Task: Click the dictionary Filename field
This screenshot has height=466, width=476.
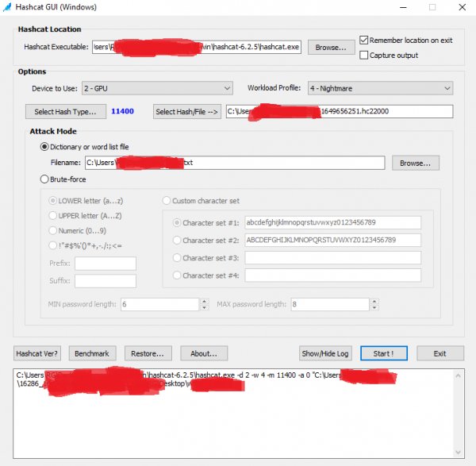Action: point(235,163)
